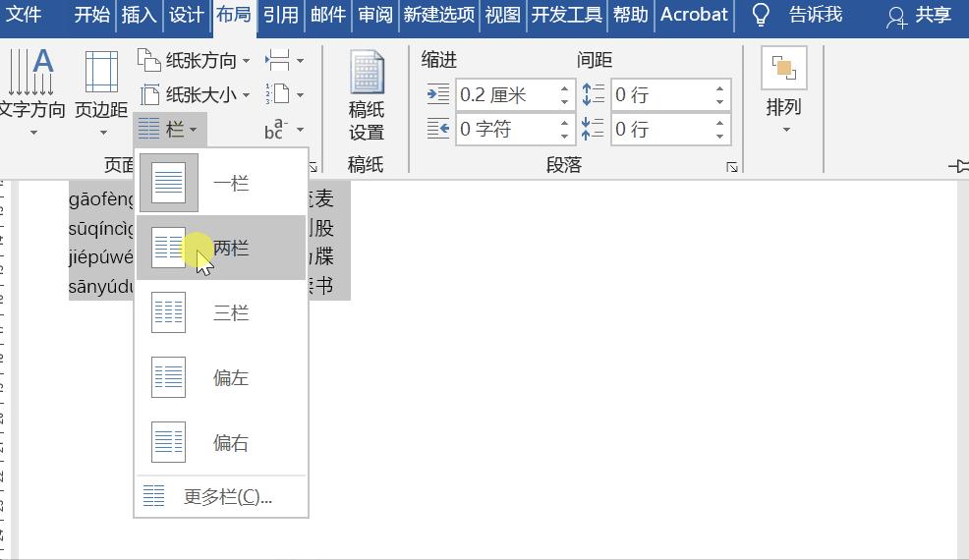
Task: Open the 开发工具 ribbon tab
Action: [567, 14]
